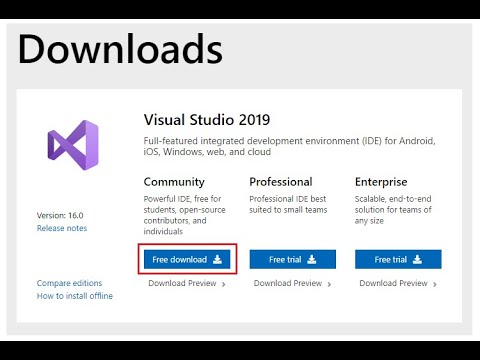Click download arrow icon on Free download
The height and width of the screenshot is (360, 480).
217,259
